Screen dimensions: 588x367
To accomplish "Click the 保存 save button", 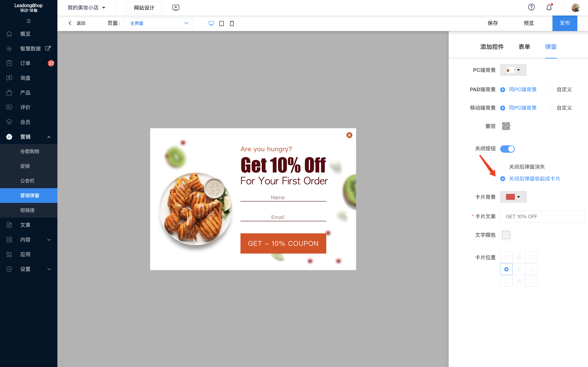I will click(x=493, y=23).
